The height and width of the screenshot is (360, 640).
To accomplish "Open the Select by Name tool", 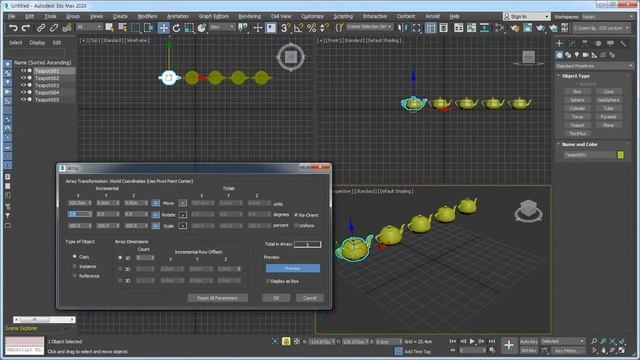I will pos(122,28).
